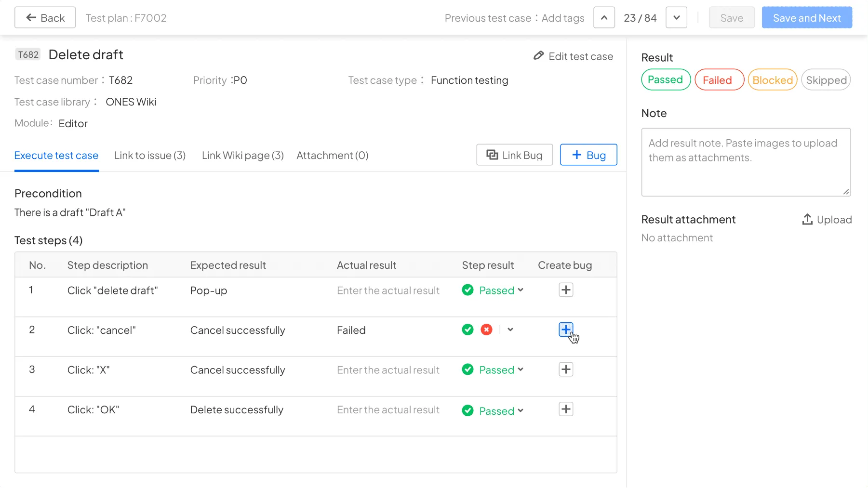Mark step 2 as failed with red X

(487, 330)
